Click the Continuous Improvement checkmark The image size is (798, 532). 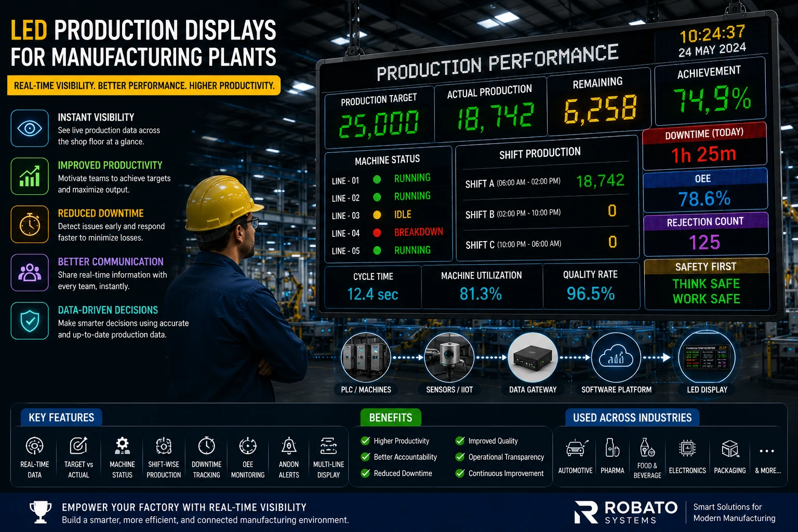click(x=460, y=473)
